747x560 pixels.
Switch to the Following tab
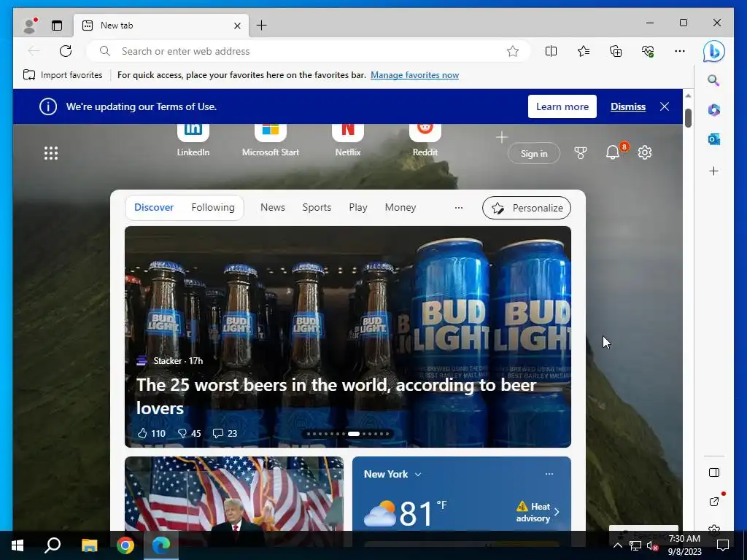213,207
